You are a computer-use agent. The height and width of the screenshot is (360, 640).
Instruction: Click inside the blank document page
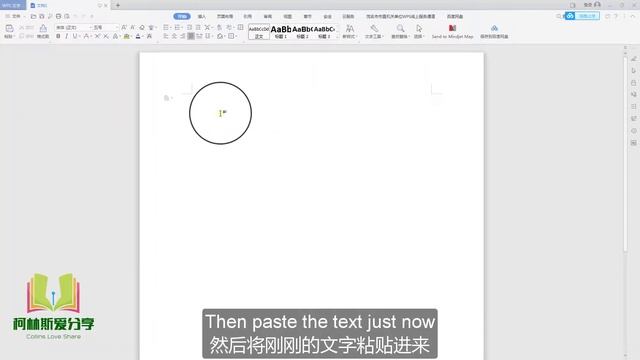pos(311,206)
